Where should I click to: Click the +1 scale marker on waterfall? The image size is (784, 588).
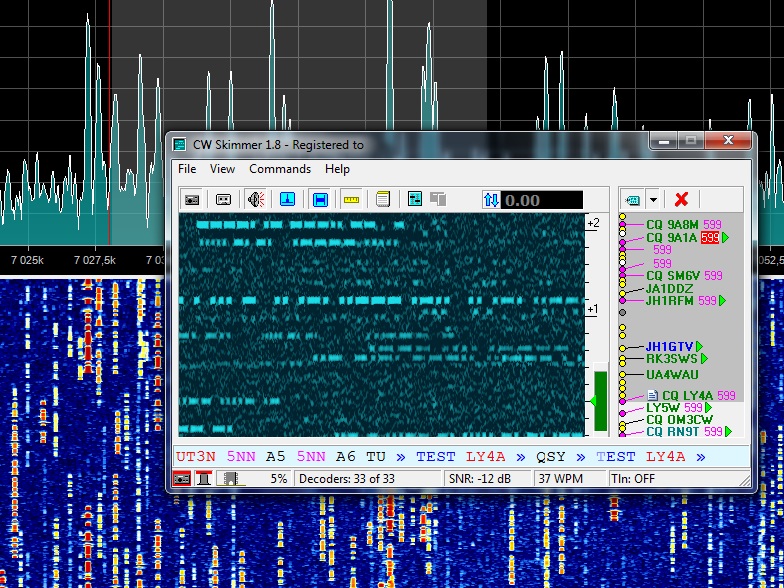pos(592,310)
